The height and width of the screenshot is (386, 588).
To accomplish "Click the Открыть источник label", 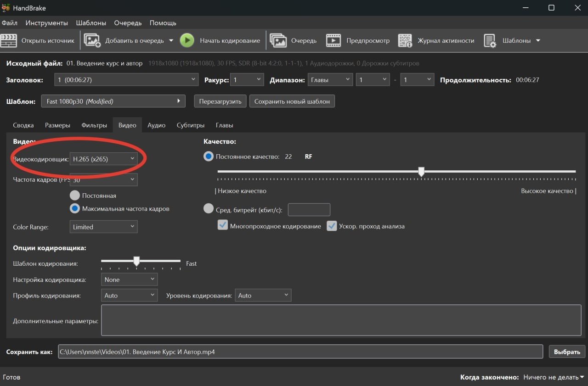I will (x=48, y=41).
